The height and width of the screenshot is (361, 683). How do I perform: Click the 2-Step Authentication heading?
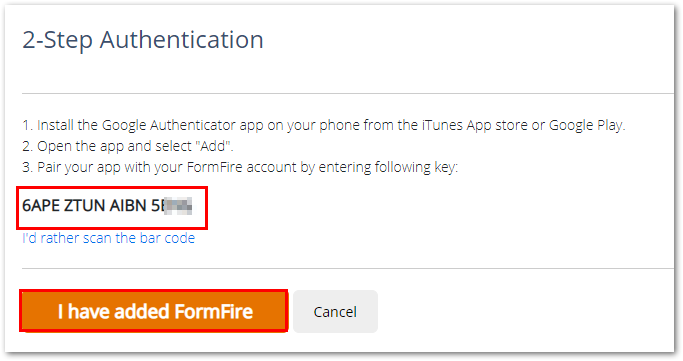click(143, 40)
